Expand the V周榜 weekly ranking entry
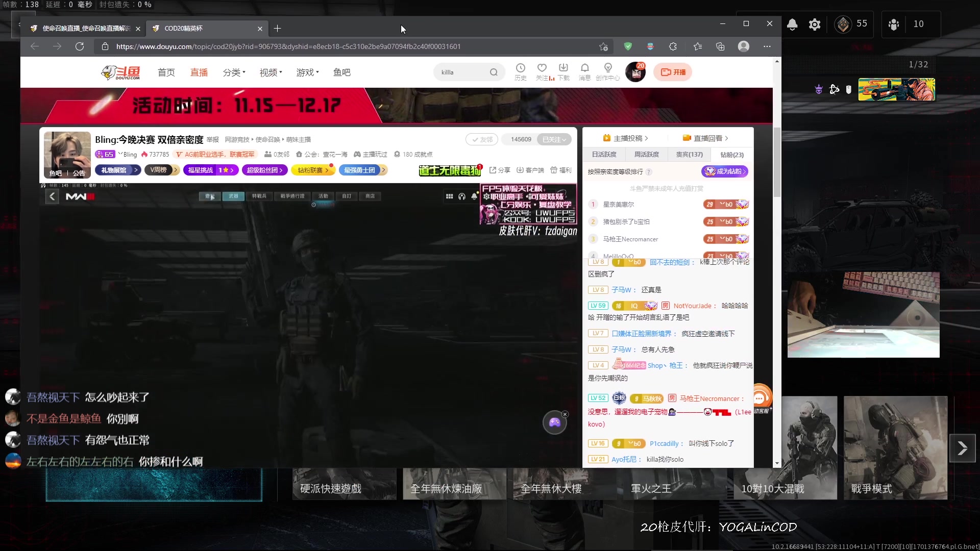Image resolution: width=980 pixels, height=551 pixels. pyautogui.click(x=162, y=170)
